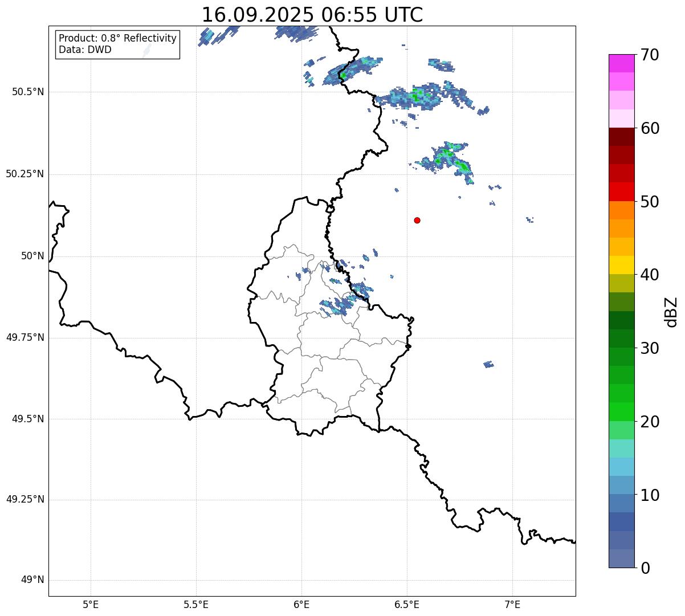Click the yellow 40 dBZ colorbar swatch

[621, 265]
